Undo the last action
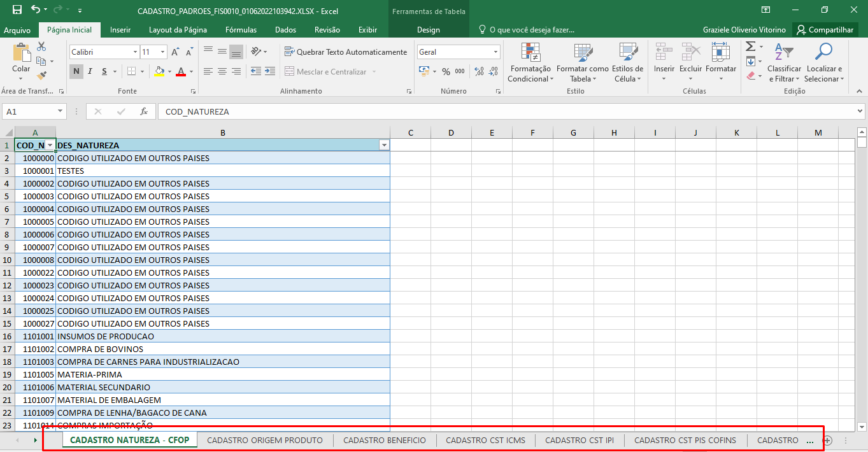 (36, 10)
